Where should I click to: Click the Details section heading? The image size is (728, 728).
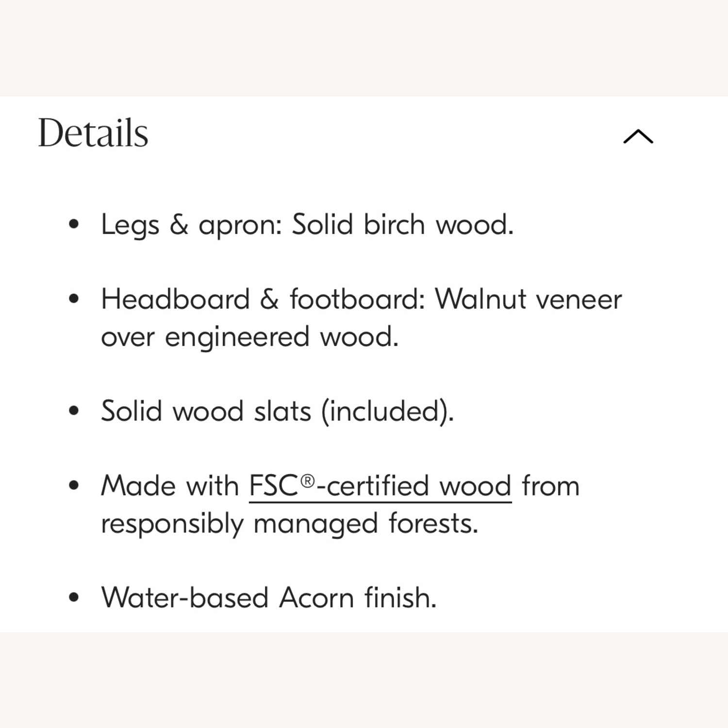click(93, 133)
